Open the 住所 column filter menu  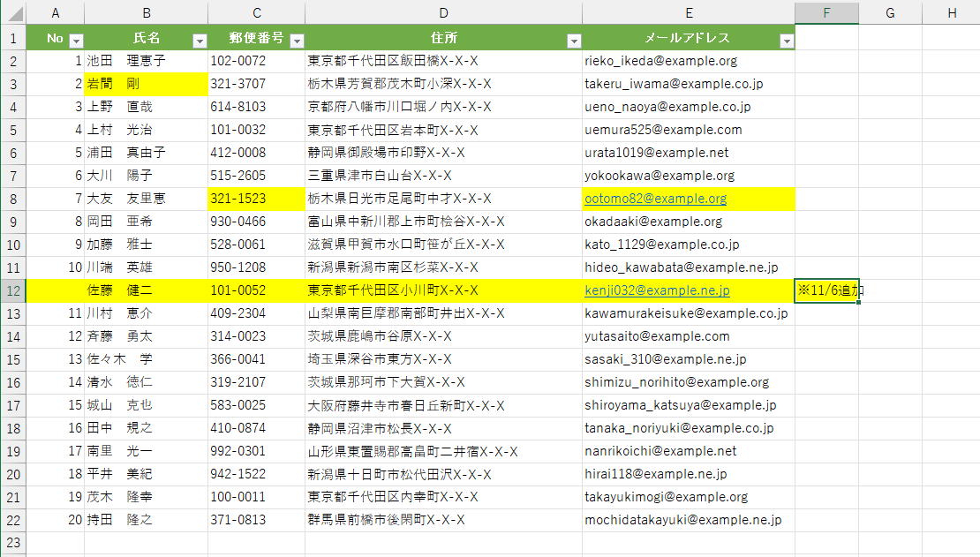click(574, 40)
